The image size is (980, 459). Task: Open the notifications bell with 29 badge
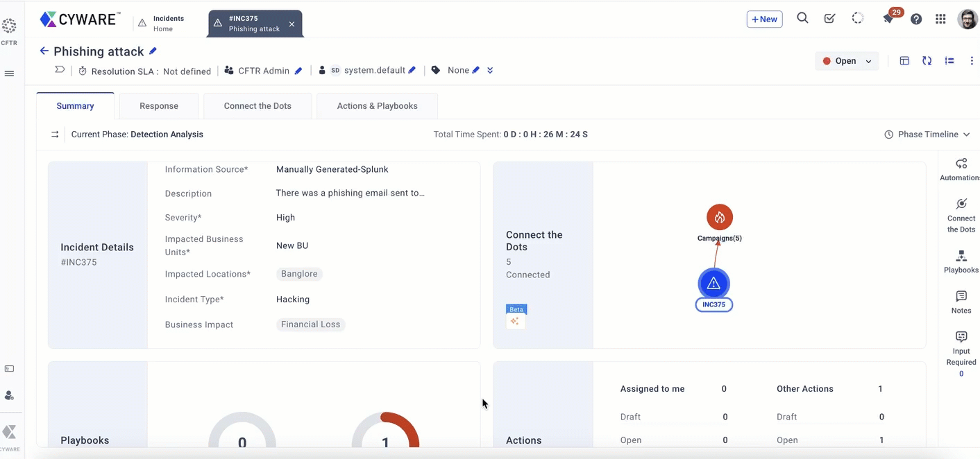pos(888,19)
